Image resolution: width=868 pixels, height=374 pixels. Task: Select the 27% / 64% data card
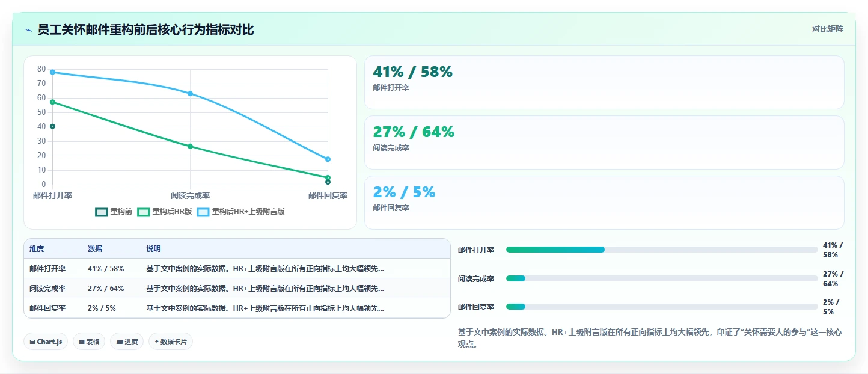point(604,143)
